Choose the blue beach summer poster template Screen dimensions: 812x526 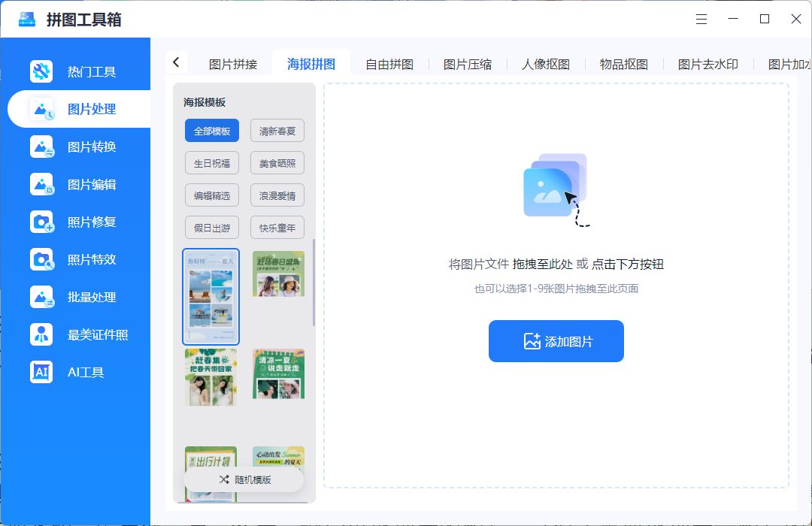click(211, 297)
